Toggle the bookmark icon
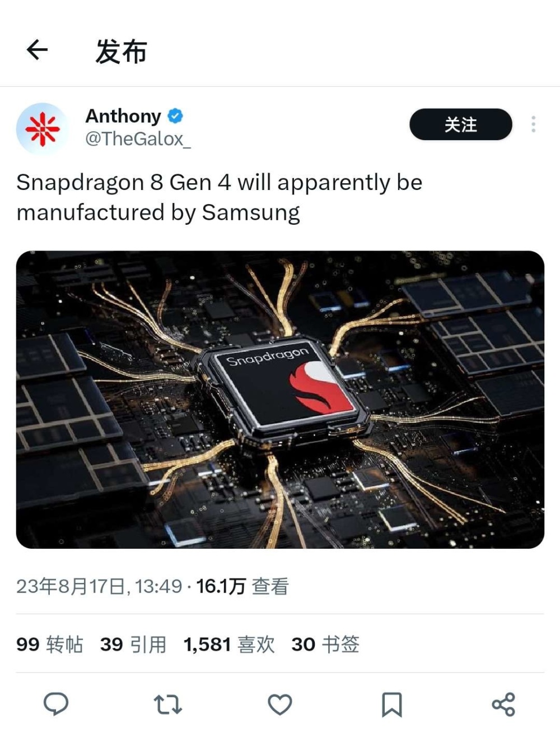The width and height of the screenshot is (560, 732). click(x=391, y=705)
